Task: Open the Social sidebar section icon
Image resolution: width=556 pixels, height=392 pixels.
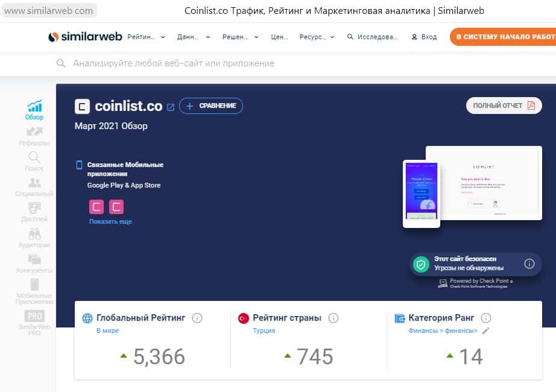Action: pyautogui.click(x=34, y=183)
